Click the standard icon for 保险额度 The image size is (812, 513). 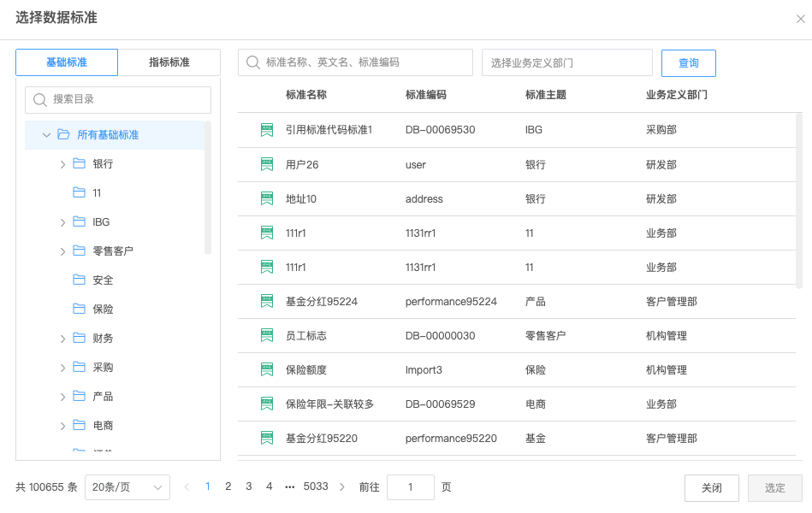tap(267, 369)
